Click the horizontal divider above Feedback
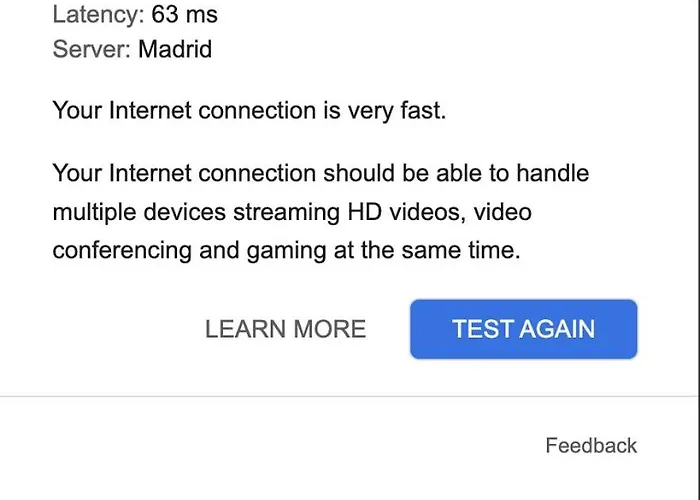 pyautogui.click(x=350, y=396)
